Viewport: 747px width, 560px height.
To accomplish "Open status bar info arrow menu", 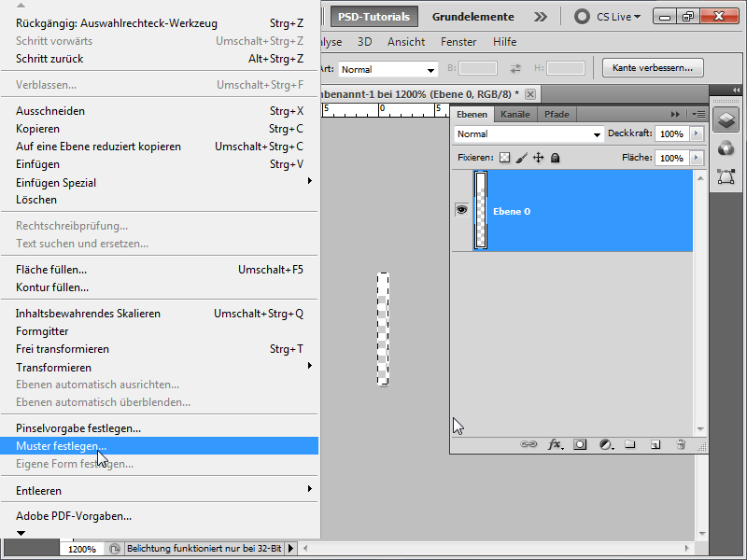I will coord(290,549).
